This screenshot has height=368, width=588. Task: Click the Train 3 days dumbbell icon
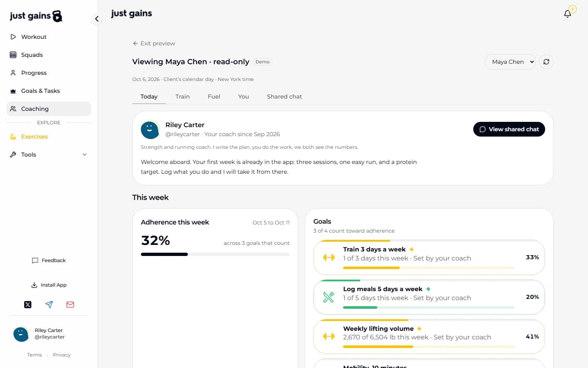click(x=329, y=258)
